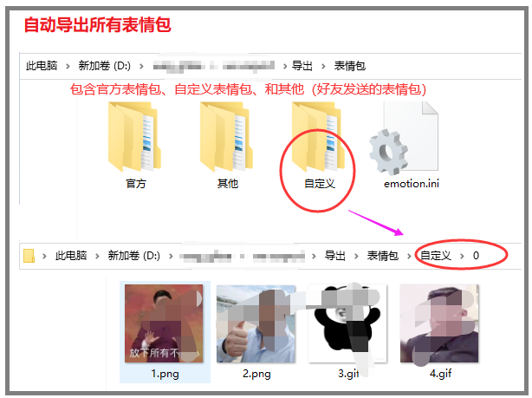Open the 官方 folder icon

tap(134, 137)
